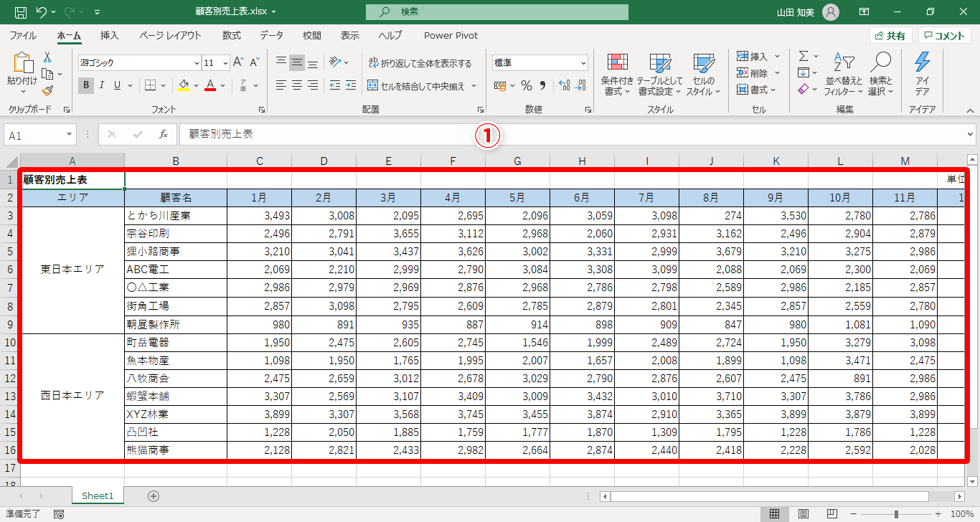
Task: Save the workbook with the floppy disk icon
Action: [21, 12]
